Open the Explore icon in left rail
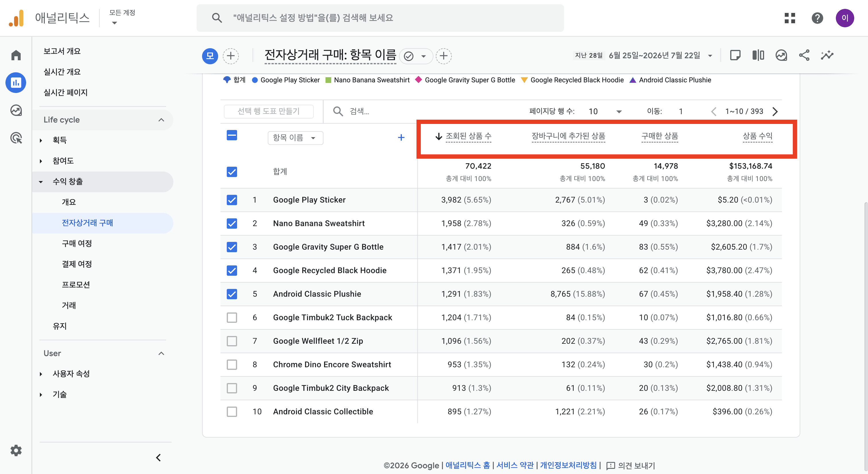Viewport: 868px width, 474px height. point(16,110)
